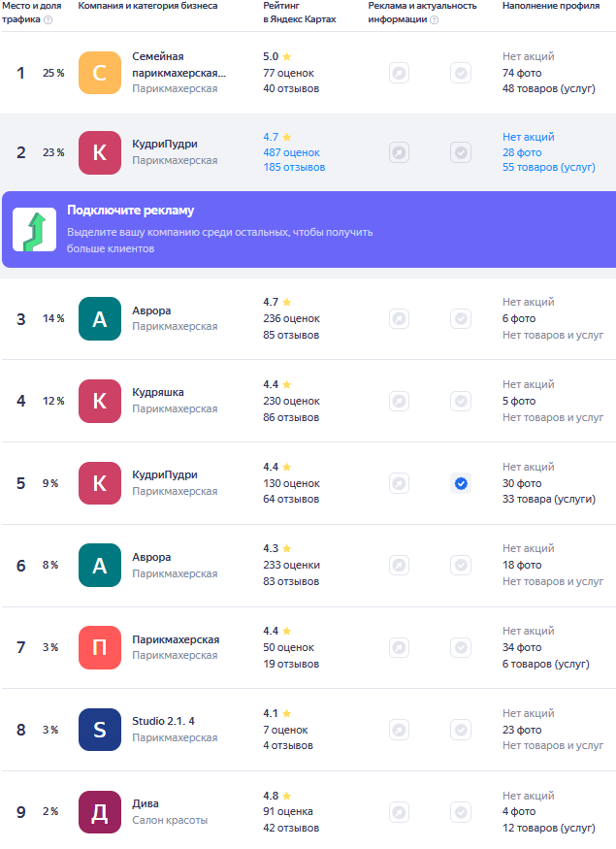Screen dimensions: 616x849
Task: Click the '28 фото' link in row 2
Action: pos(522,152)
